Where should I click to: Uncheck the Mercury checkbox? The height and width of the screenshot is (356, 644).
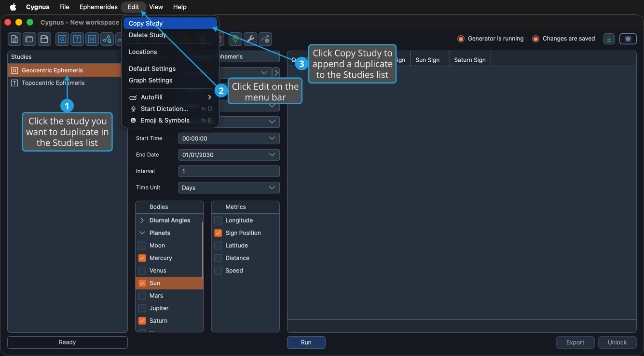142,258
